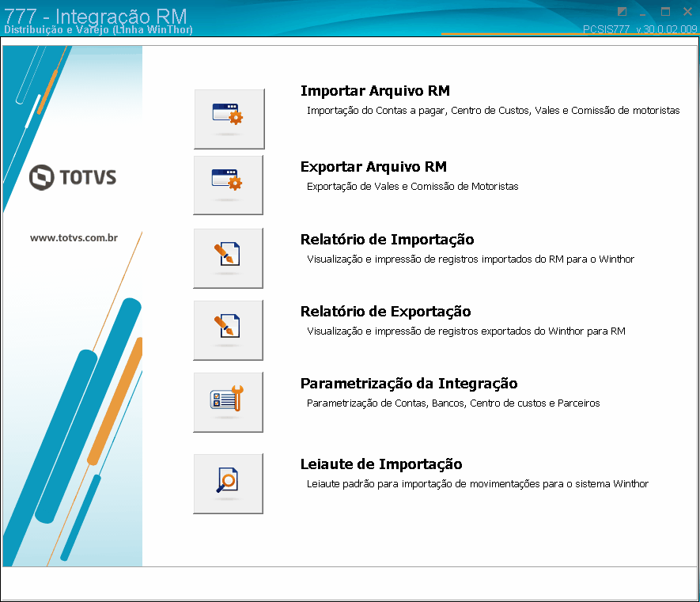Screen dimensions: 700x602
Task: Click the 'Exportação de Vales e Comissão' description
Action: (x=413, y=186)
